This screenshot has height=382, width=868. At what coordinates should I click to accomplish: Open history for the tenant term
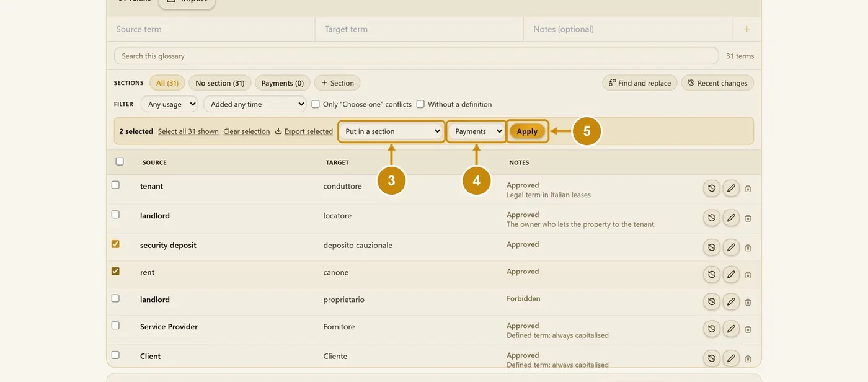point(712,189)
